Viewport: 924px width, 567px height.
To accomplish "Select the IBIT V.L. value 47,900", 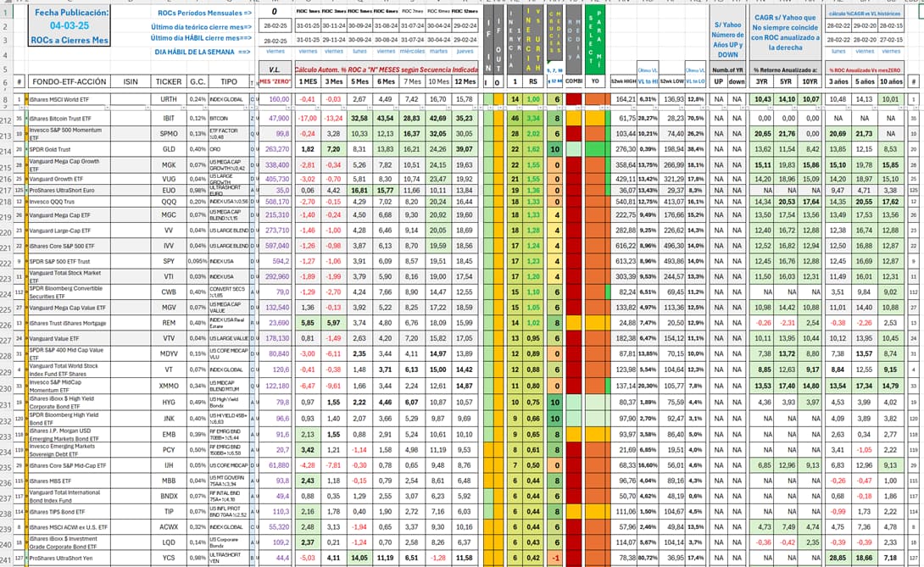I will [x=275, y=119].
